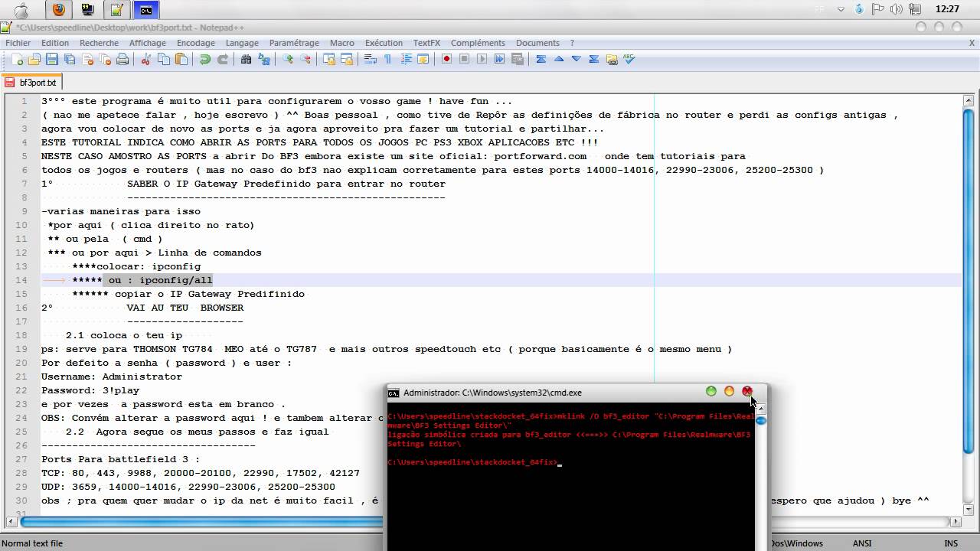Click the Zoom in magnifier icon

click(288, 60)
